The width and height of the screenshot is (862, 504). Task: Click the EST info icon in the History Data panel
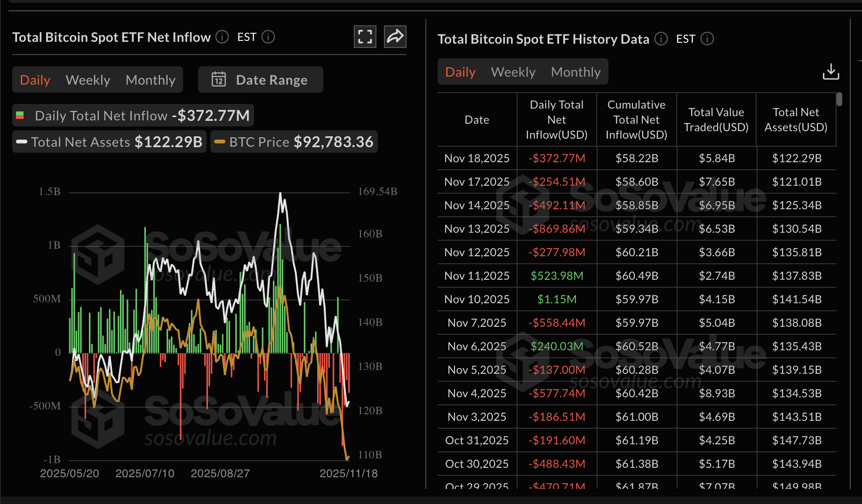tap(707, 39)
